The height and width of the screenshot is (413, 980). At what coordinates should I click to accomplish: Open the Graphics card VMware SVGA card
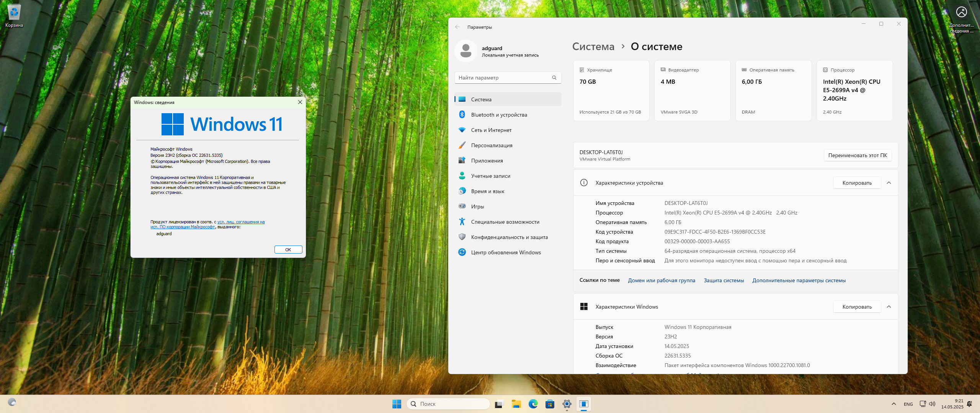click(692, 91)
